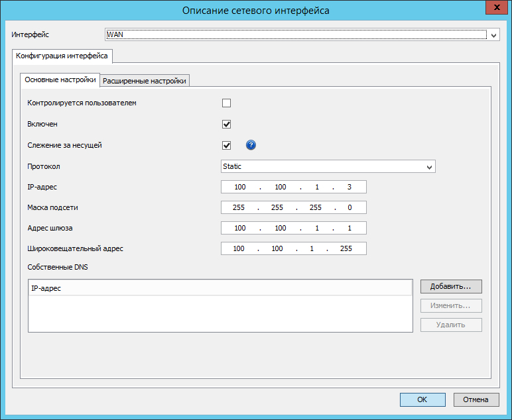Disable the 'Слежение за несущей' checkbox
512x420 pixels.
226,146
